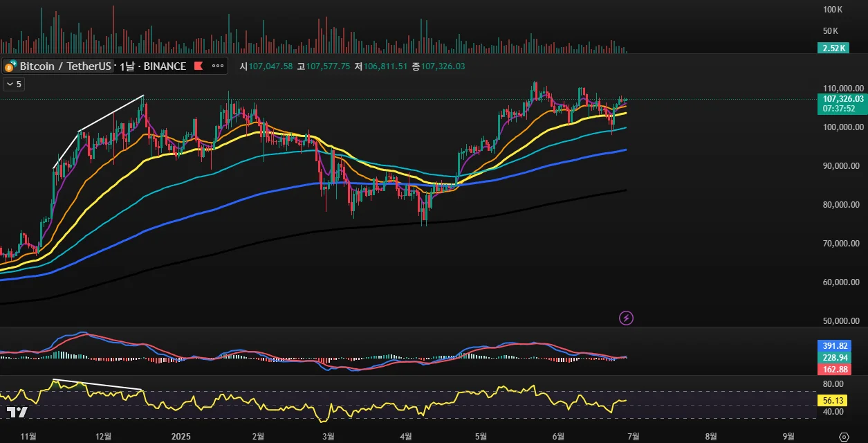Click the 80,000.00 price axis label
The width and height of the screenshot is (868, 443).
[842, 205]
